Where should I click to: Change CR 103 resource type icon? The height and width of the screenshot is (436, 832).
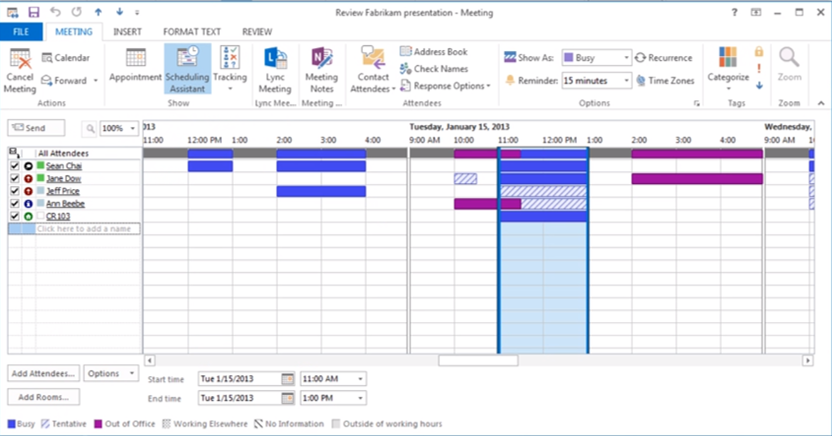tap(28, 216)
